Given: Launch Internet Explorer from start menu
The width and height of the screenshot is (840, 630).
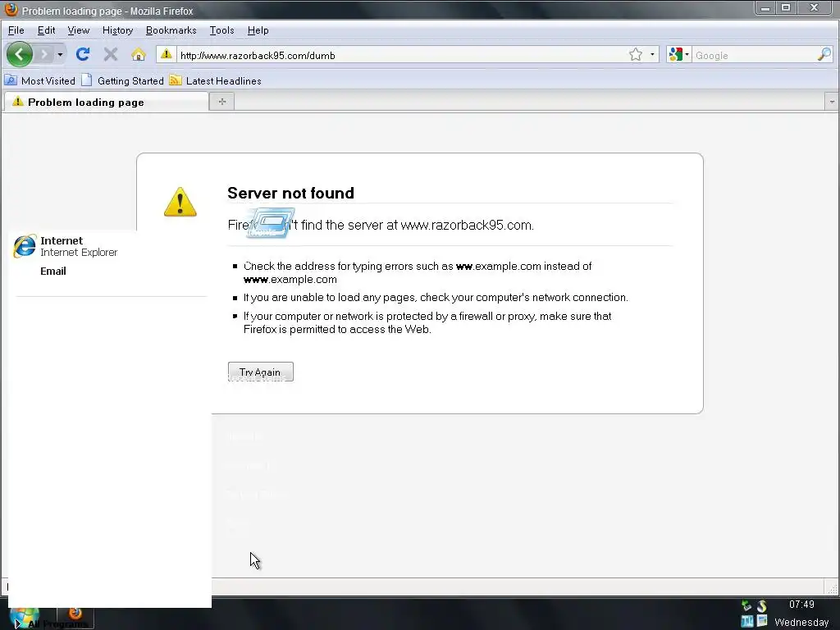Looking at the screenshot, I should [66, 246].
